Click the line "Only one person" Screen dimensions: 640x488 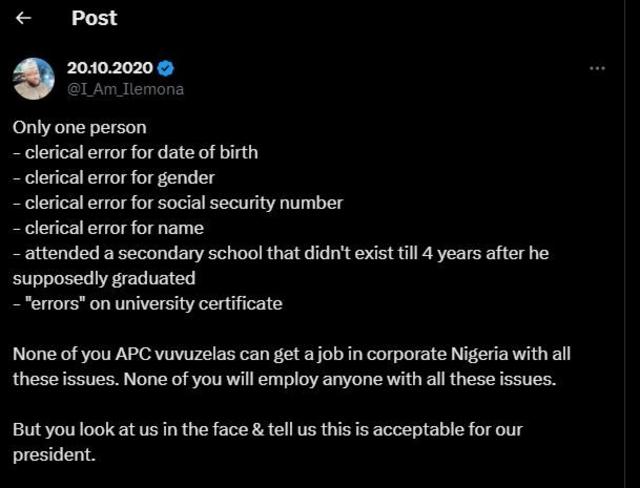coord(79,127)
